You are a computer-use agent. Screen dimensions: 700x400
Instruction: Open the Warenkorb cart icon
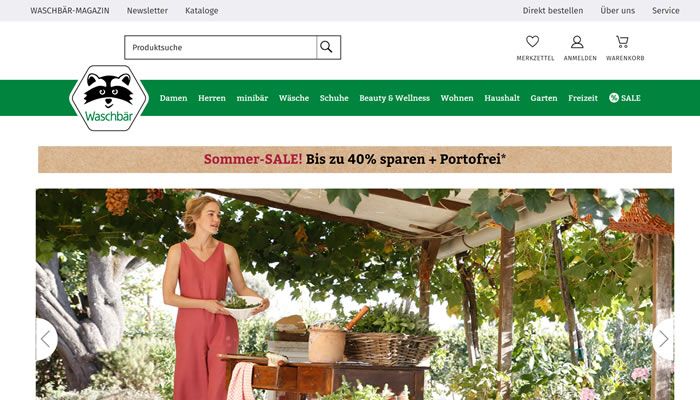pos(622,42)
